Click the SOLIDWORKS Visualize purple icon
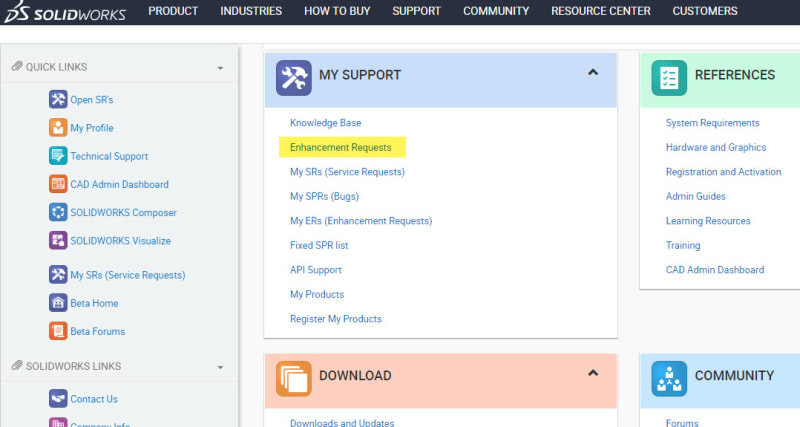The height and width of the screenshot is (427, 800). pyautogui.click(x=58, y=240)
